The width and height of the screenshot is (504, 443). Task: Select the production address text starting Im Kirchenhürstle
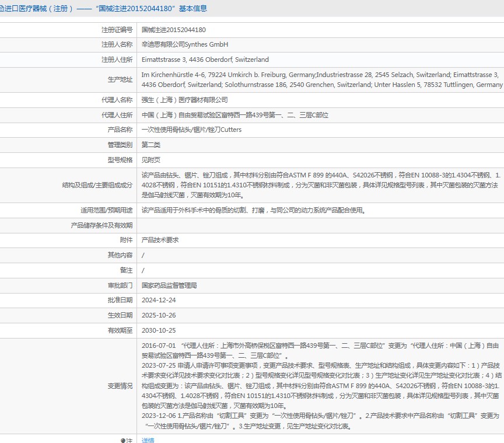(322, 79)
